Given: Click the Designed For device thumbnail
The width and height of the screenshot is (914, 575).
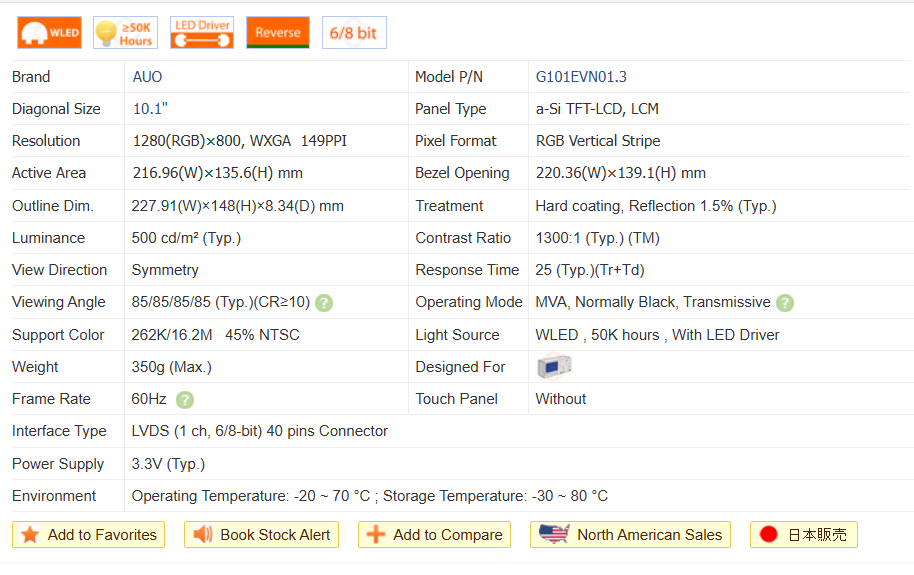Looking at the screenshot, I should [x=553, y=367].
